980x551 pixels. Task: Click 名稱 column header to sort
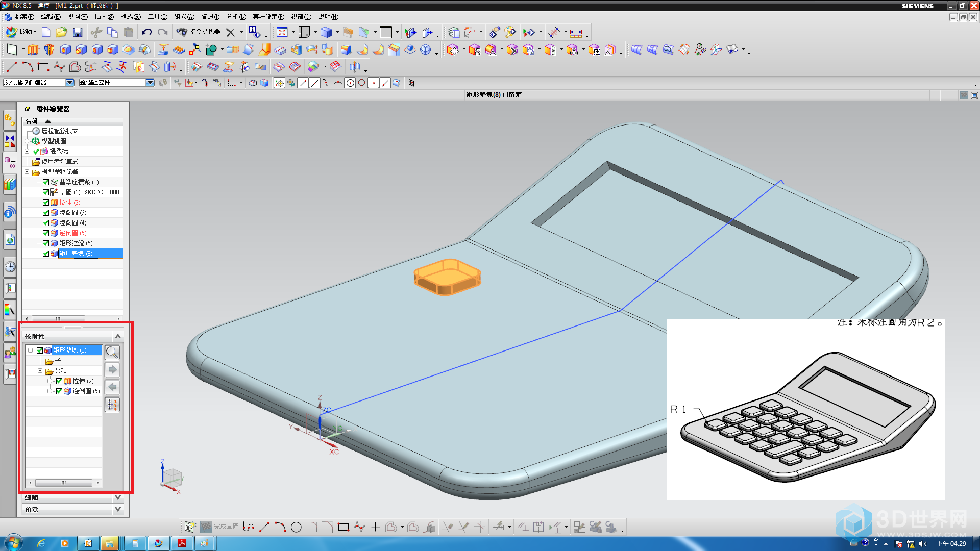tap(72, 121)
